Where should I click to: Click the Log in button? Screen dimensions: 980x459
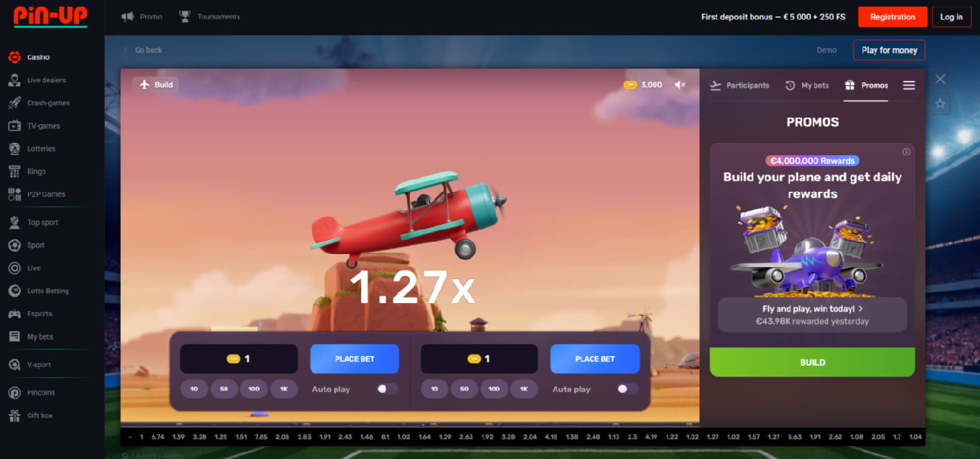click(951, 16)
